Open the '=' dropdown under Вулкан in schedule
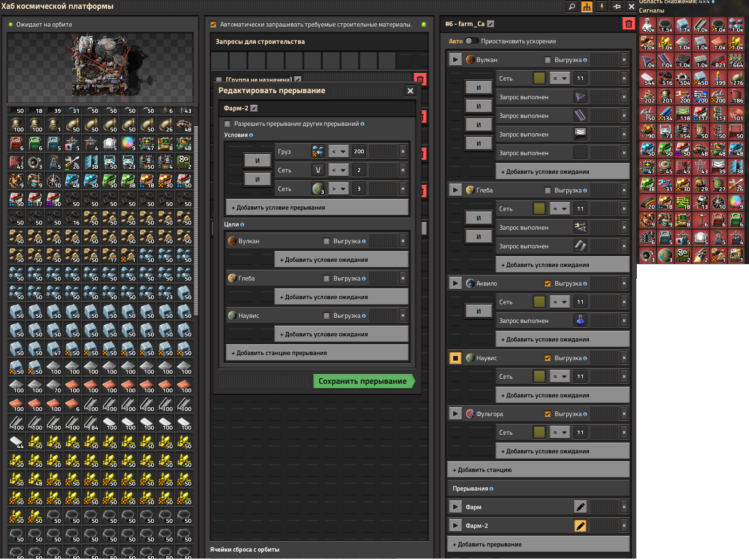 click(560, 78)
